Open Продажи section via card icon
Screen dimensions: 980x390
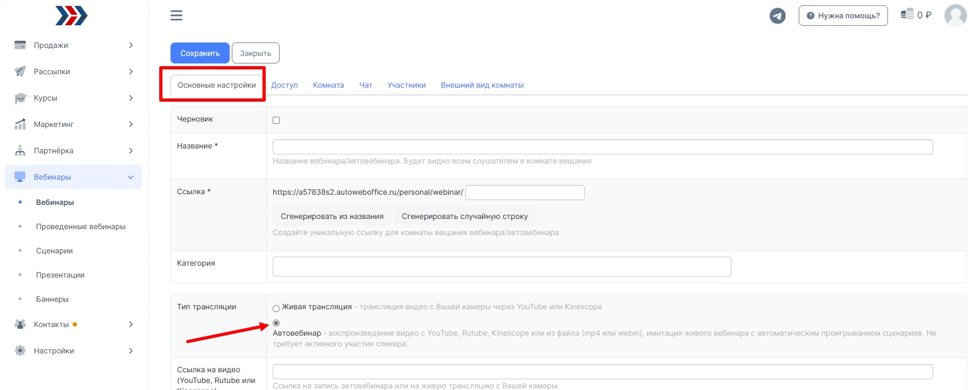point(20,45)
